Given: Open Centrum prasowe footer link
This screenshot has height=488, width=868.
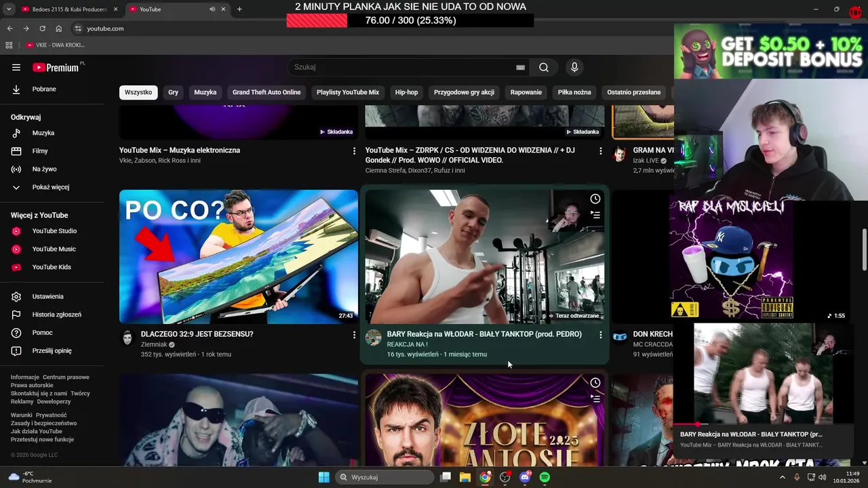Looking at the screenshot, I should click(x=66, y=377).
